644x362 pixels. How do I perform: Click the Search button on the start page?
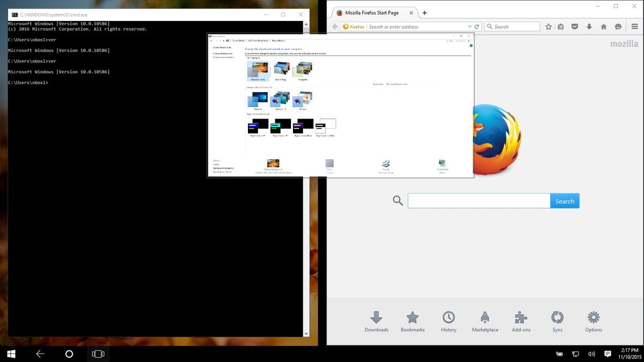565,201
